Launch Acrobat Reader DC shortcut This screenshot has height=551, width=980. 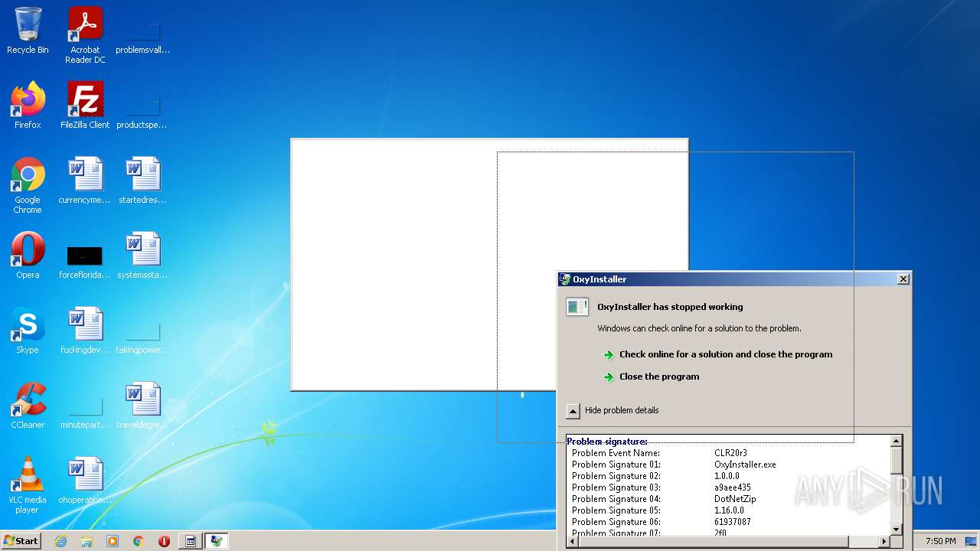tap(85, 35)
